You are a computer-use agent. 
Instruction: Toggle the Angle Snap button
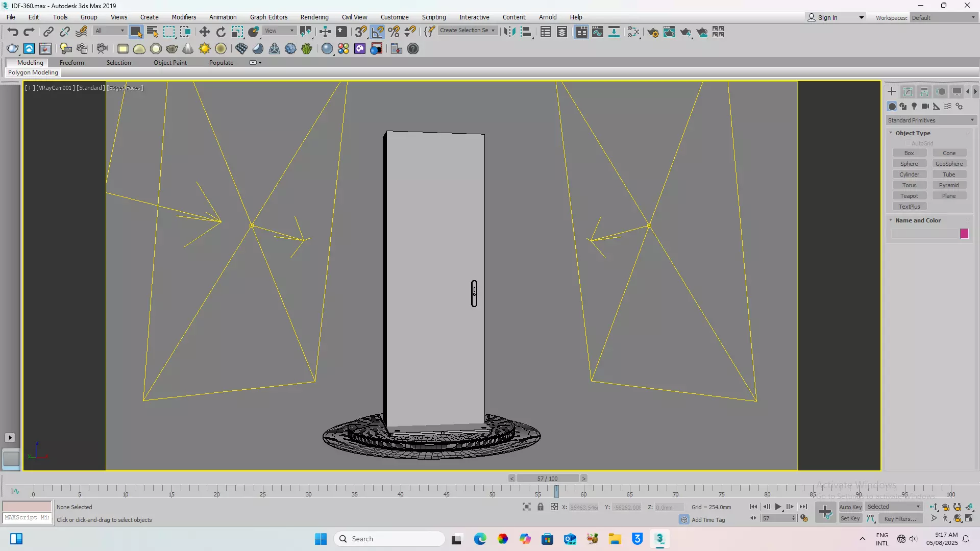[x=378, y=32]
